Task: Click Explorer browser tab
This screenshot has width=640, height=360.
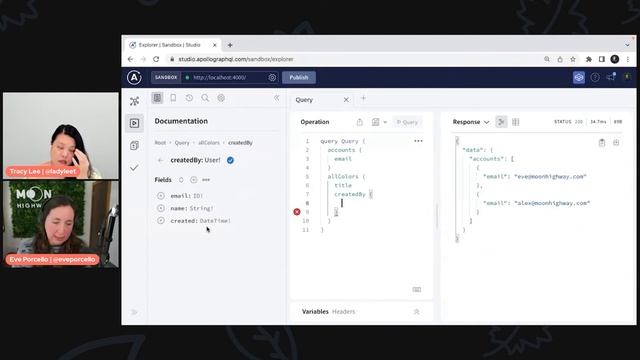Action: click(x=173, y=45)
